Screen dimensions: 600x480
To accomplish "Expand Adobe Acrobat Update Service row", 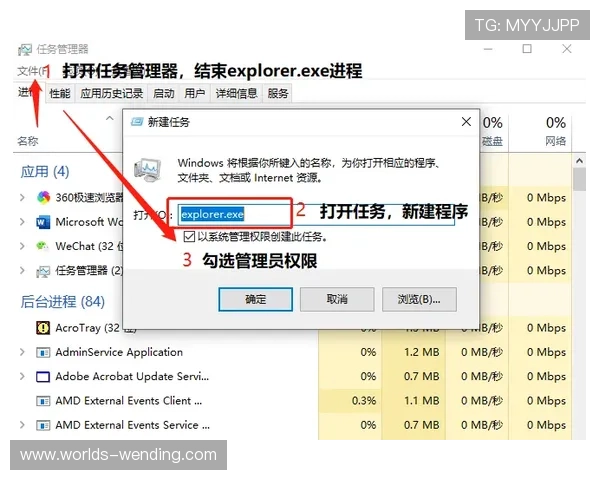I will point(22,377).
